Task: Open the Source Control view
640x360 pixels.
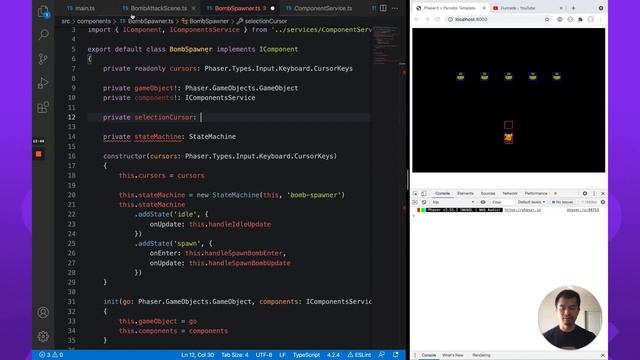Action: click(43, 59)
